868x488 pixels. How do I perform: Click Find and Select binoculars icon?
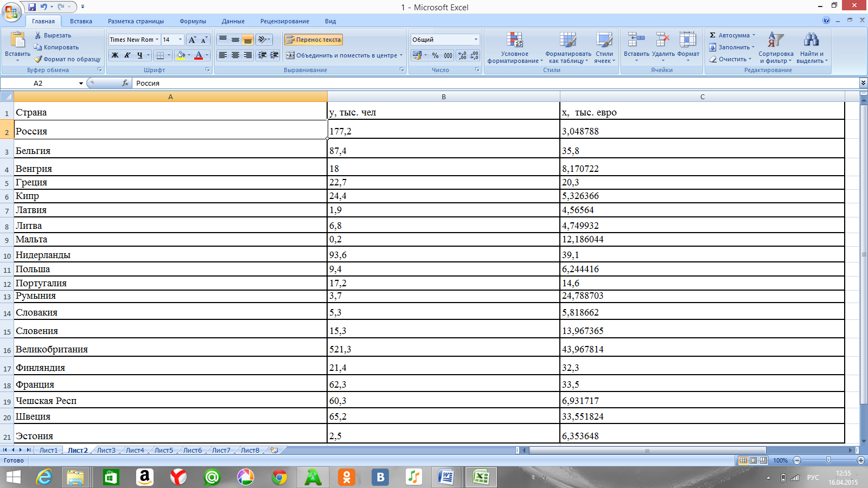pyautogui.click(x=810, y=41)
